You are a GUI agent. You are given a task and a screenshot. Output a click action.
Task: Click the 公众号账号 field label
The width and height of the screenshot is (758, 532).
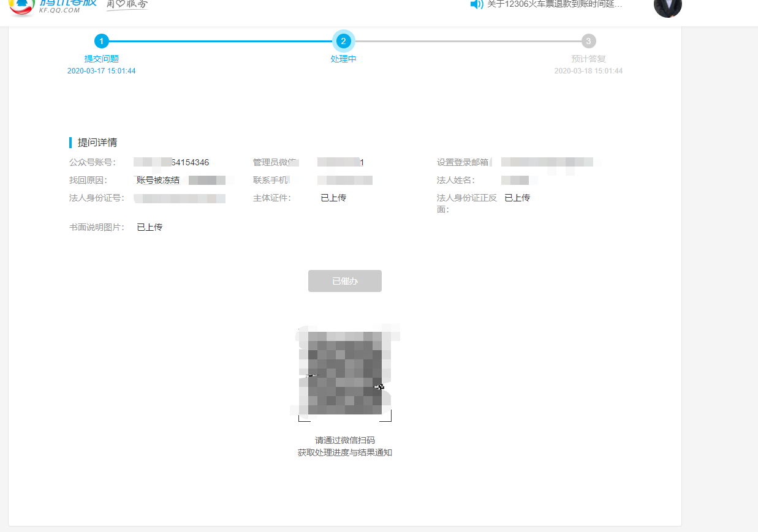click(93, 162)
